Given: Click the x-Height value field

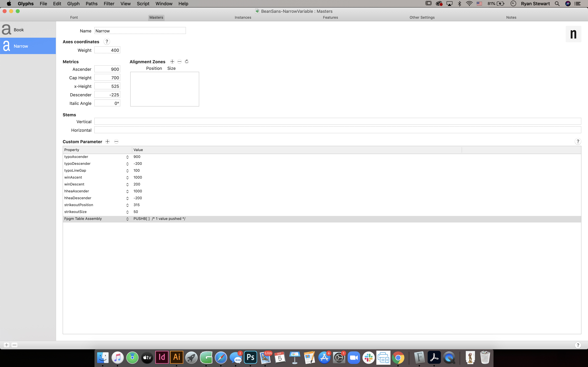Looking at the screenshot, I should coord(107,86).
